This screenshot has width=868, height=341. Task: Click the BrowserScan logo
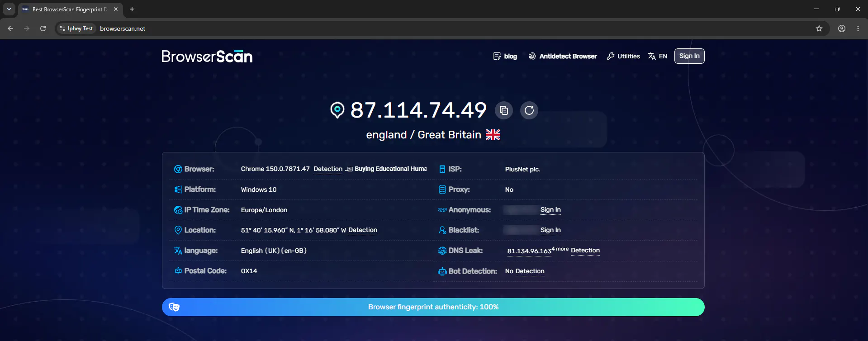pyautogui.click(x=207, y=56)
